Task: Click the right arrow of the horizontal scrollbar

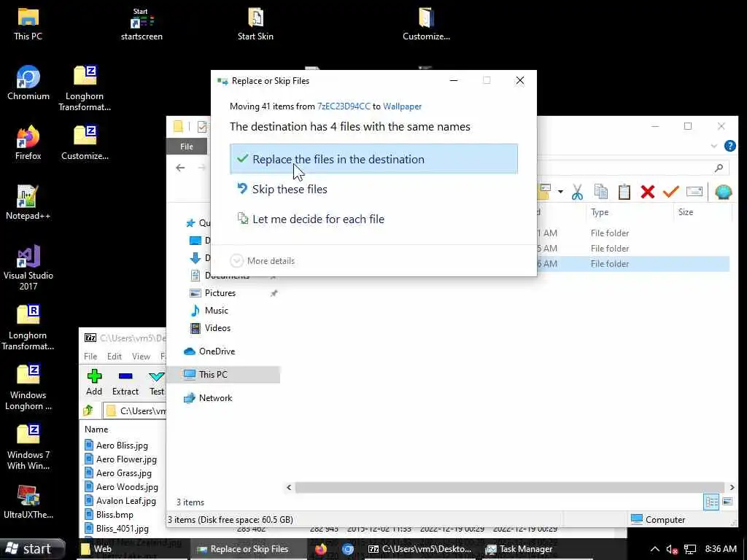Action: click(732, 488)
